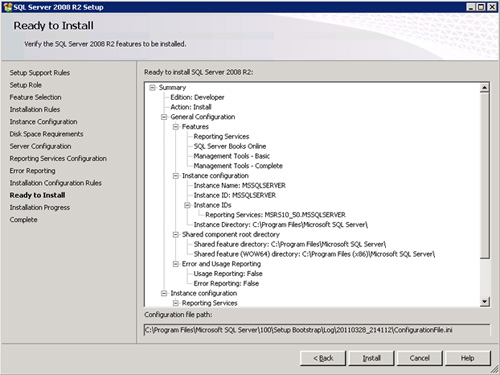Select 'Edition: Developer' row
The width and height of the screenshot is (500, 375).
[x=197, y=97]
